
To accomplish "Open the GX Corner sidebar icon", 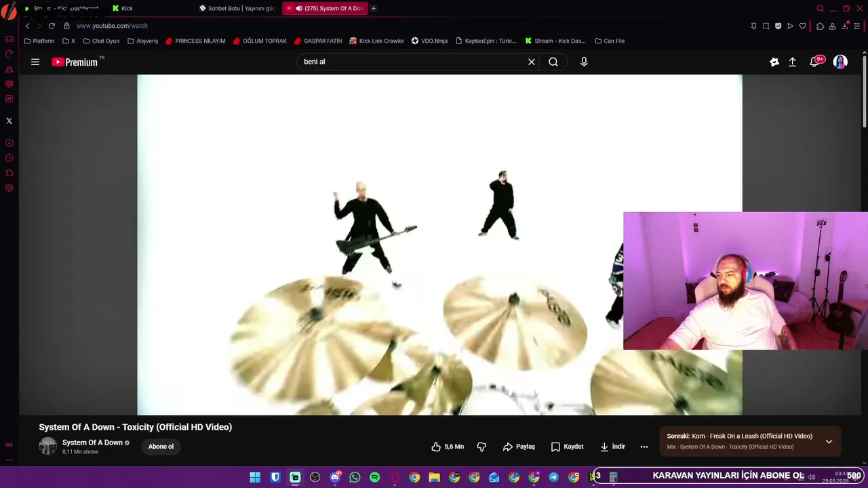I will (x=9, y=39).
